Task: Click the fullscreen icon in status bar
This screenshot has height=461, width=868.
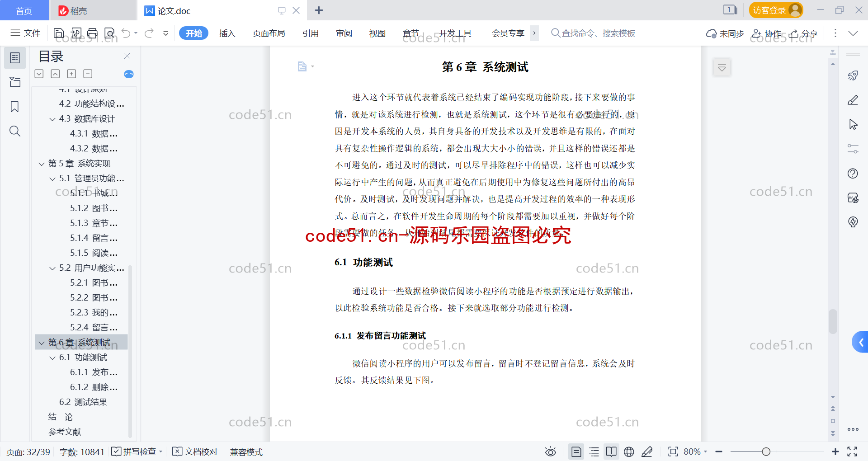Action: 853,452
